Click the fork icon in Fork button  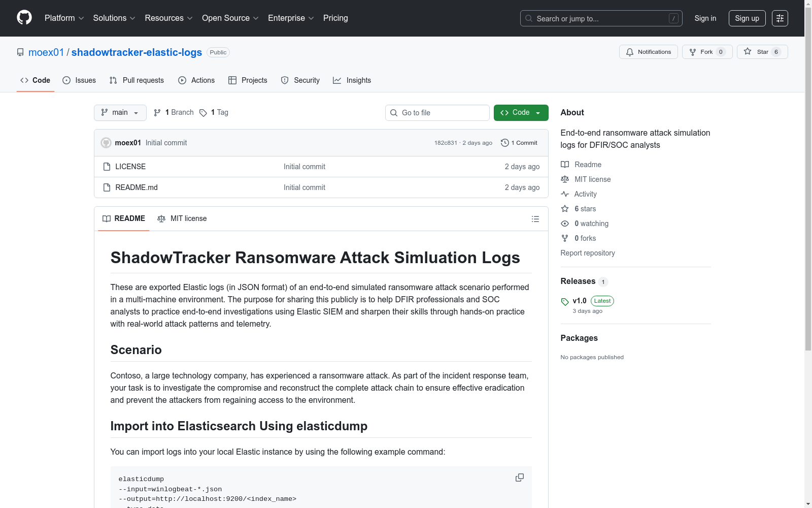pos(693,52)
